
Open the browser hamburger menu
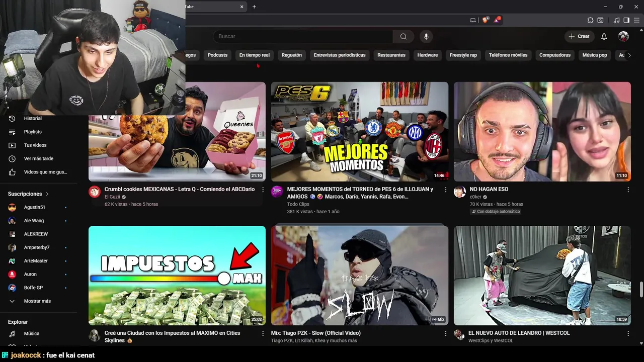point(636,20)
